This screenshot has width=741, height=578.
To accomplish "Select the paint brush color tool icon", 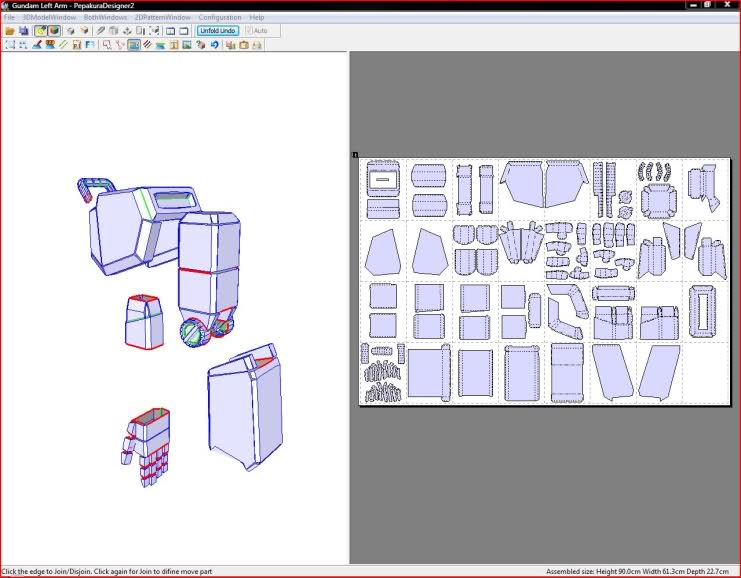I will pos(37,45).
